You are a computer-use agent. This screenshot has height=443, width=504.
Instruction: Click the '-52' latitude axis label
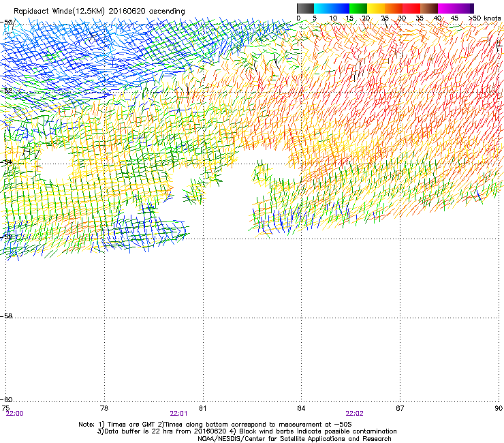tap(6, 91)
